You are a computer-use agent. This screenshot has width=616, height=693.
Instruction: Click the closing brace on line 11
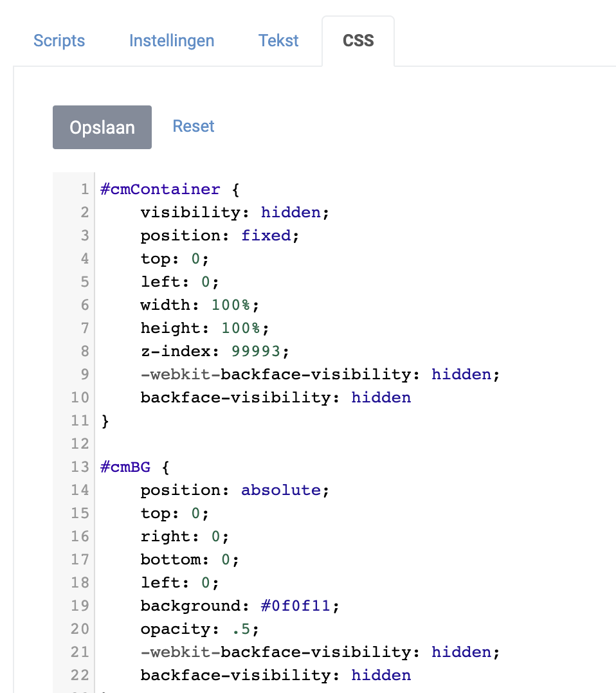tap(105, 420)
